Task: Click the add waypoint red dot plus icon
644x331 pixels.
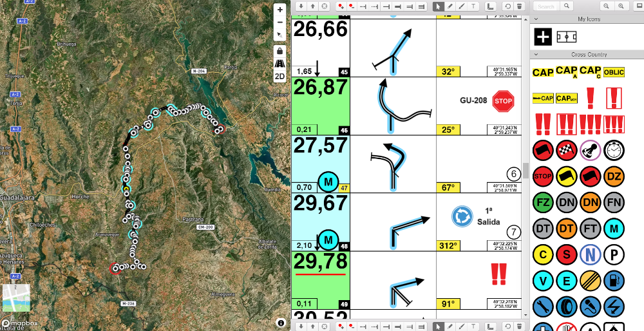Action: pos(341,6)
